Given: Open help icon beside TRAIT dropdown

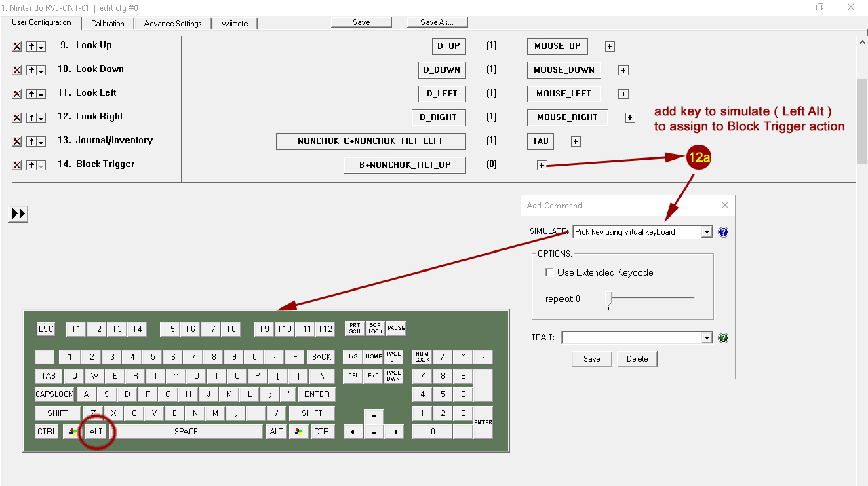Looking at the screenshot, I should tap(723, 338).
